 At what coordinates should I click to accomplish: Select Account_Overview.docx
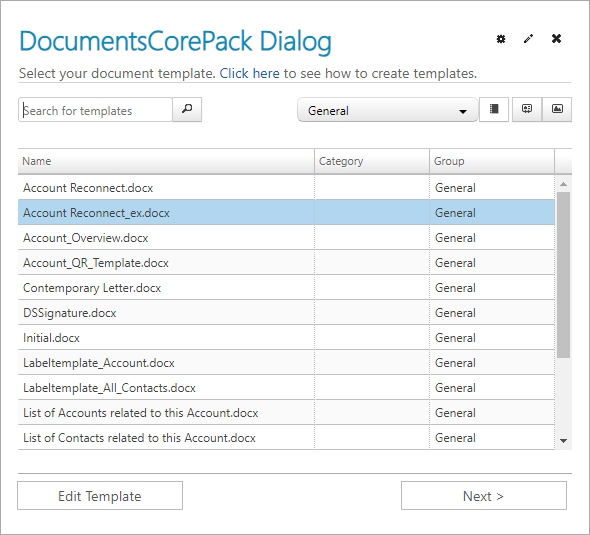[286, 237]
